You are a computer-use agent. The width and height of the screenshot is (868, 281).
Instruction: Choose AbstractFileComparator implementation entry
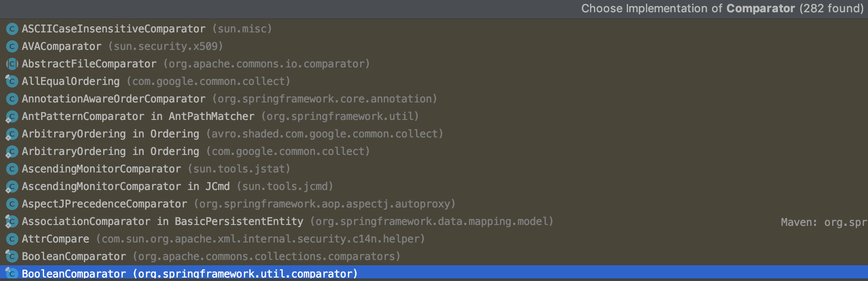(434, 64)
